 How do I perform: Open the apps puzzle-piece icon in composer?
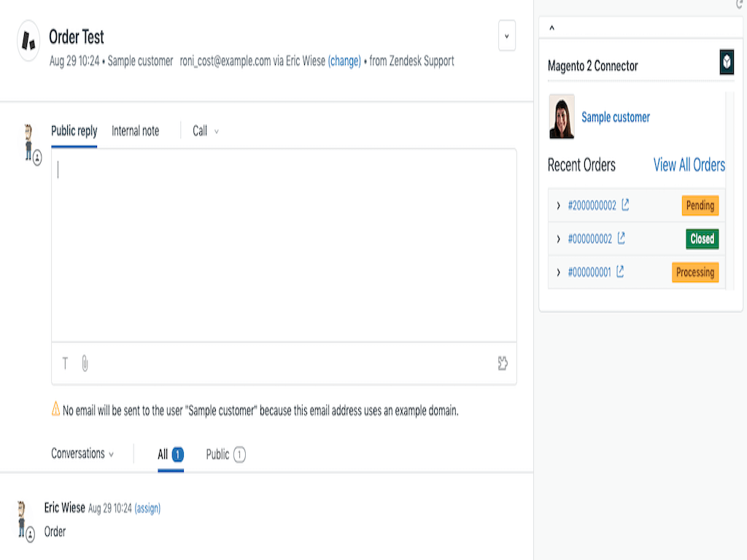point(503,363)
